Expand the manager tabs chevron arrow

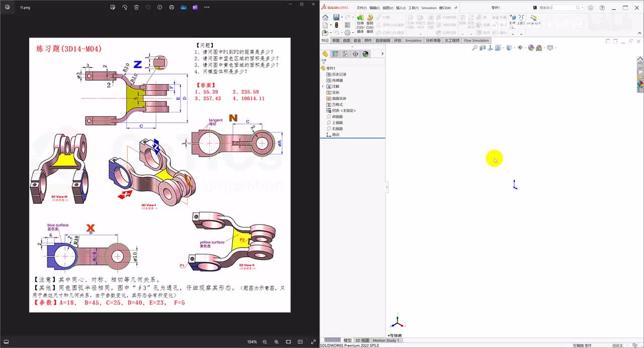[x=382, y=54]
